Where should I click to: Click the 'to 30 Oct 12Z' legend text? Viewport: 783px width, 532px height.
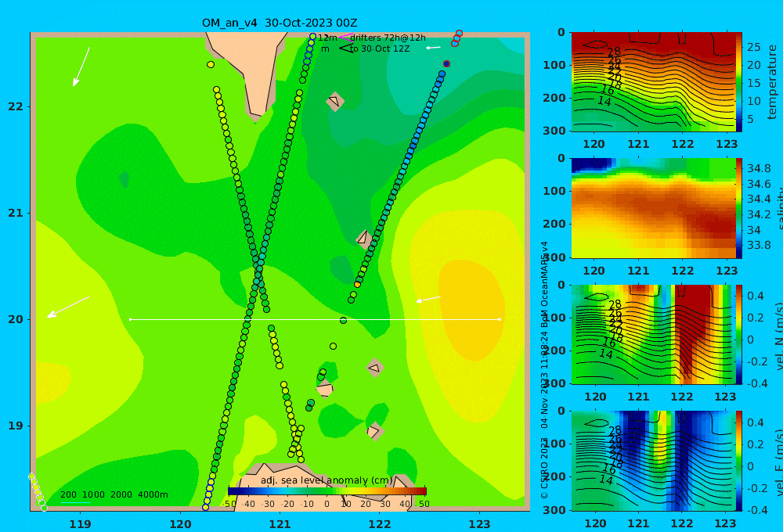point(380,49)
